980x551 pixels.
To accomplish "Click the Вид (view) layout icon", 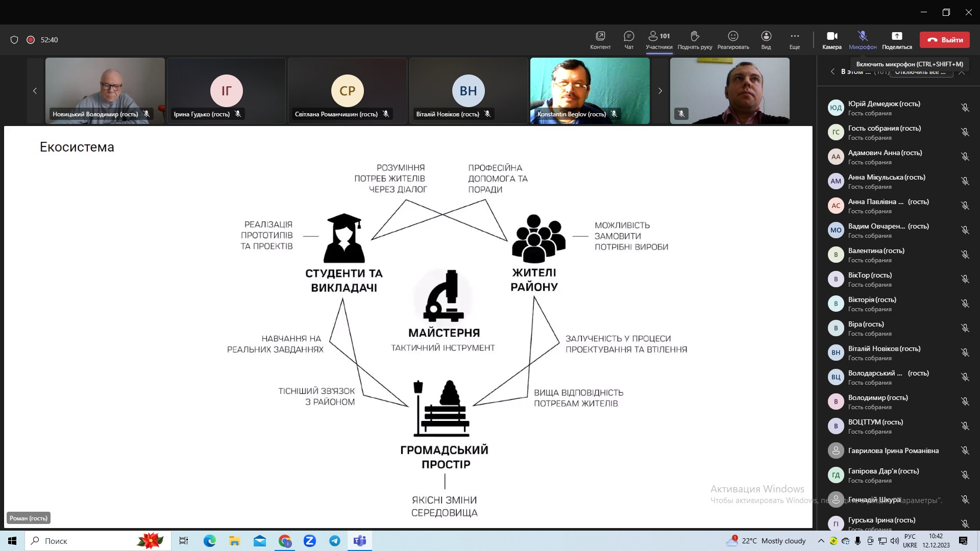I will coord(766,36).
